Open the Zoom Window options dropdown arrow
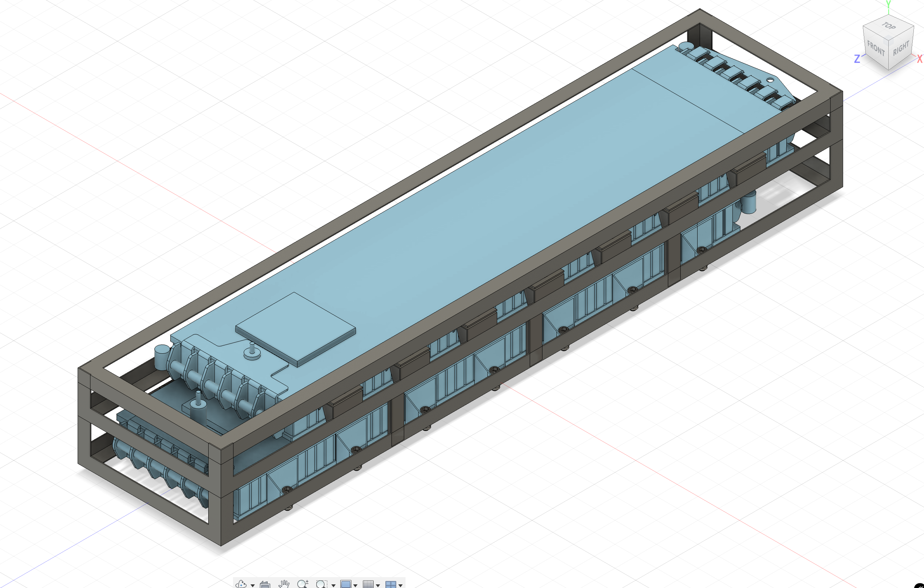This screenshot has height=588, width=924. coord(333,585)
